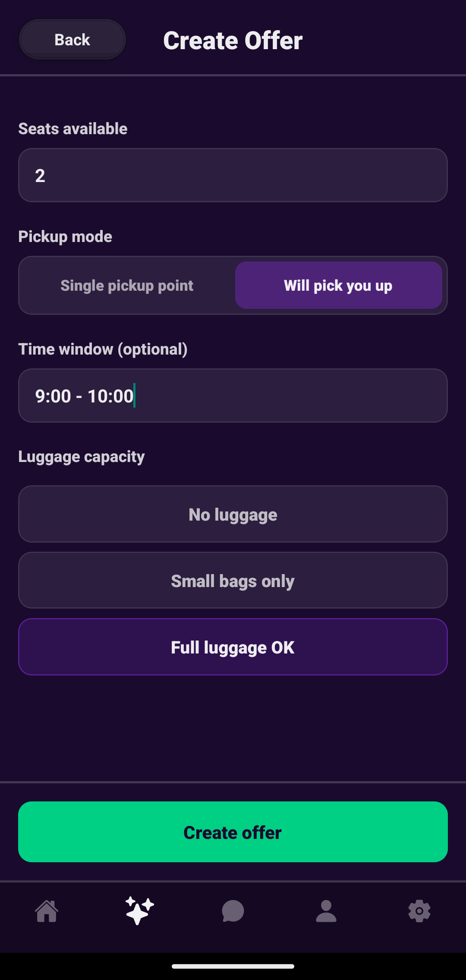The height and width of the screenshot is (980, 466).
Task: Go to the profile person icon
Action: [326, 911]
